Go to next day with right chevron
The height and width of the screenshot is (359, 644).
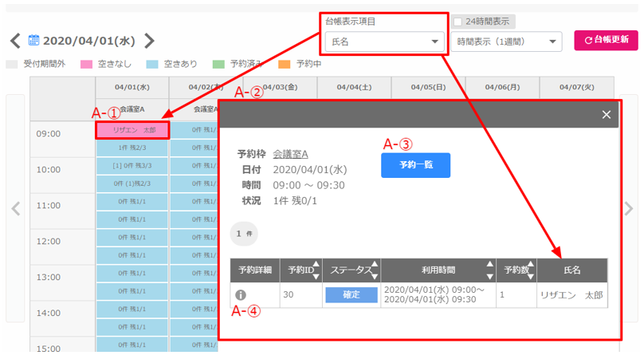[149, 41]
